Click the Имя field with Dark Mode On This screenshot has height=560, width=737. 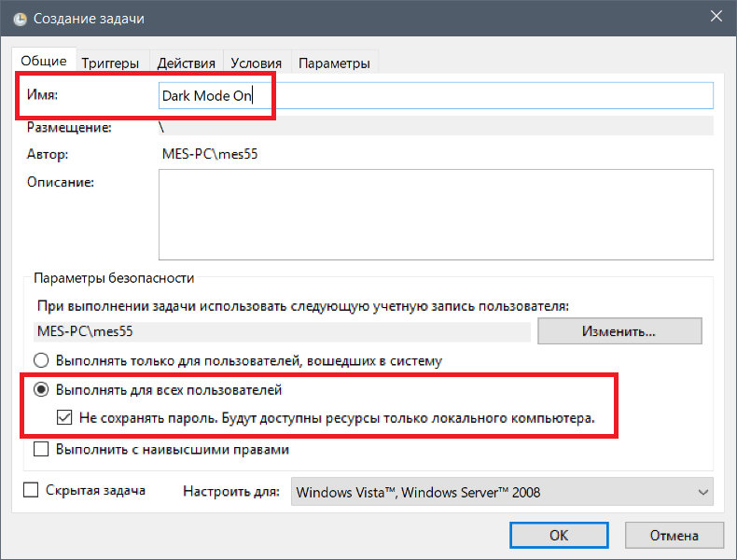click(436, 95)
